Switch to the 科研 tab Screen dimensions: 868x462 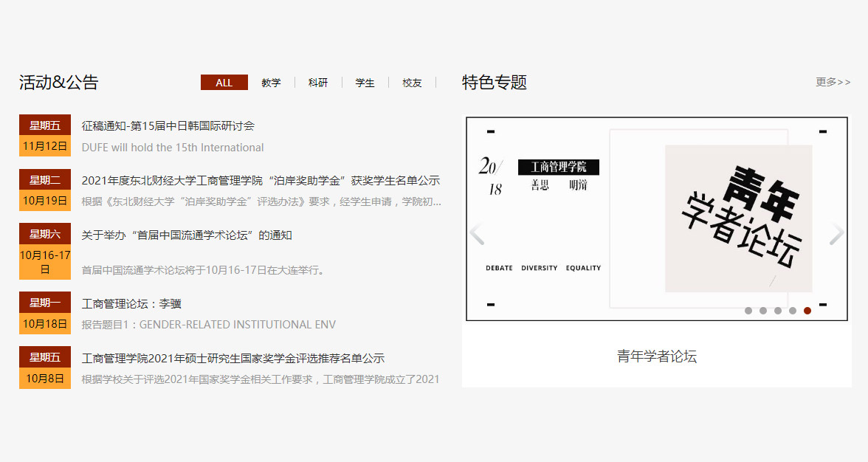(x=318, y=83)
